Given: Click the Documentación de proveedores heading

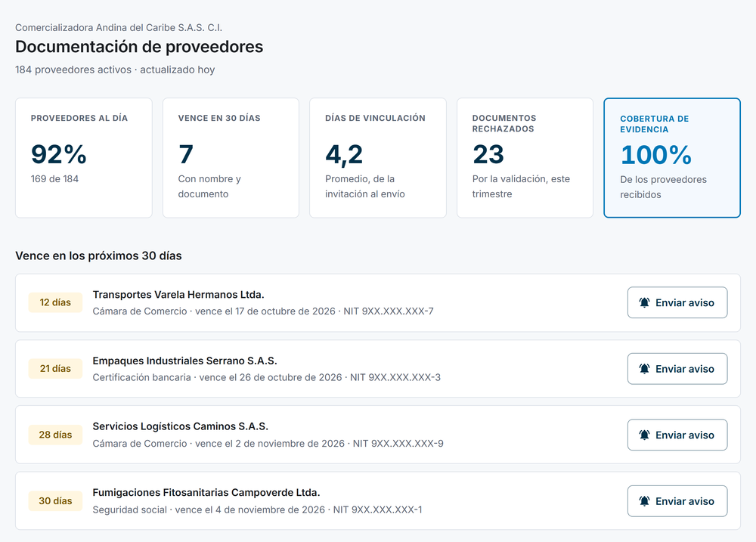Looking at the screenshot, I should 139,47.
